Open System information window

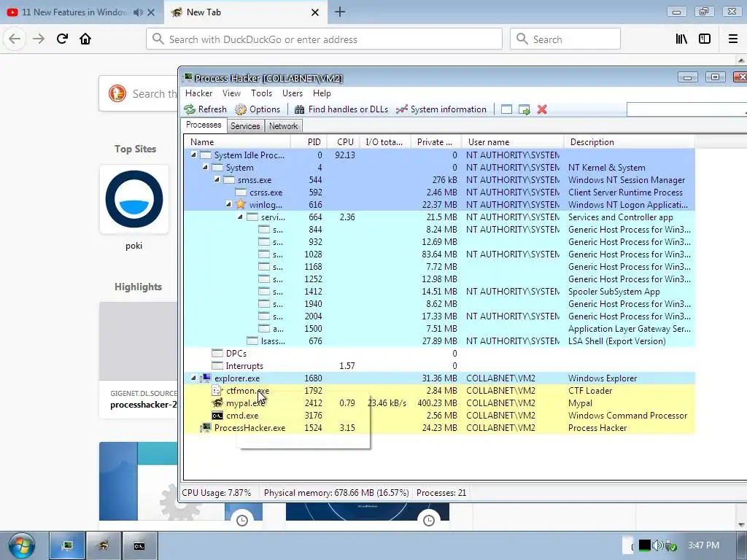coord(441,109)
